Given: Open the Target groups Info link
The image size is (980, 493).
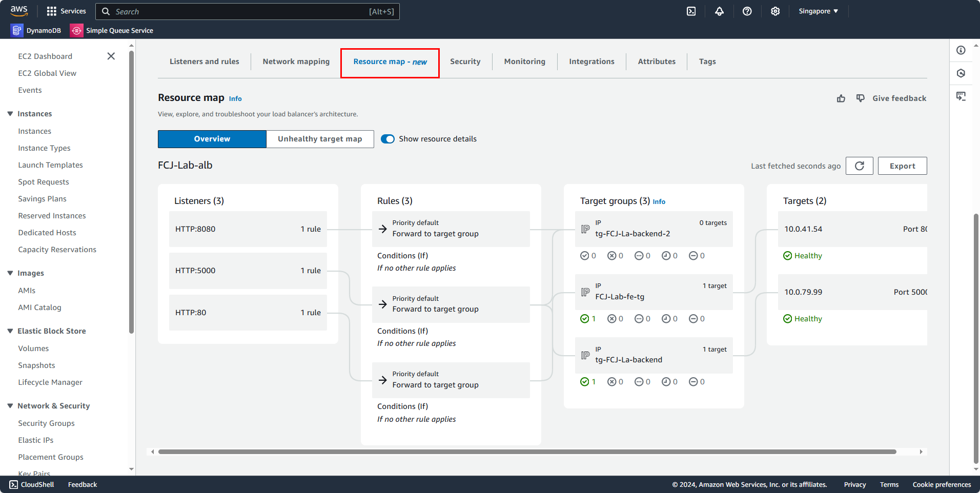Looking at the screenshot, I should (659, 202).
